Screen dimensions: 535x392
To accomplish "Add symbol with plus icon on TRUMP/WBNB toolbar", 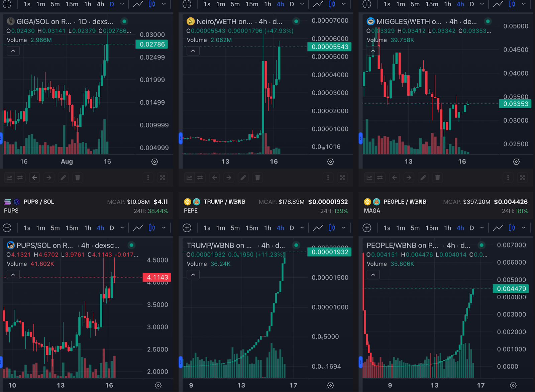I will point(187,228).
